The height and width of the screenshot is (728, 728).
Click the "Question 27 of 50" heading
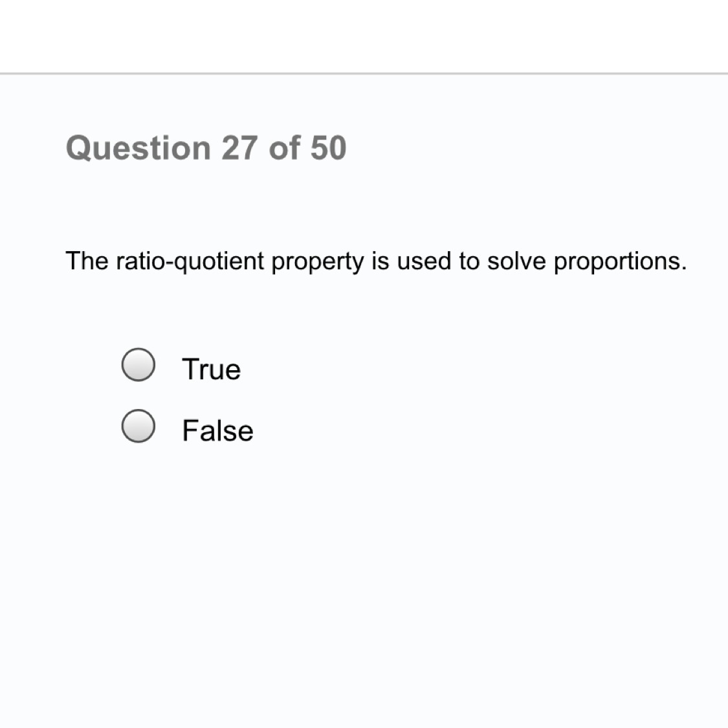point(206,148)
